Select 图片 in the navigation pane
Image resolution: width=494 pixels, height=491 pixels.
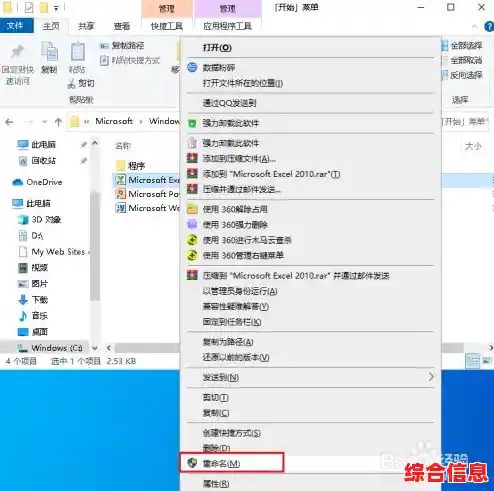click(33, 284)
